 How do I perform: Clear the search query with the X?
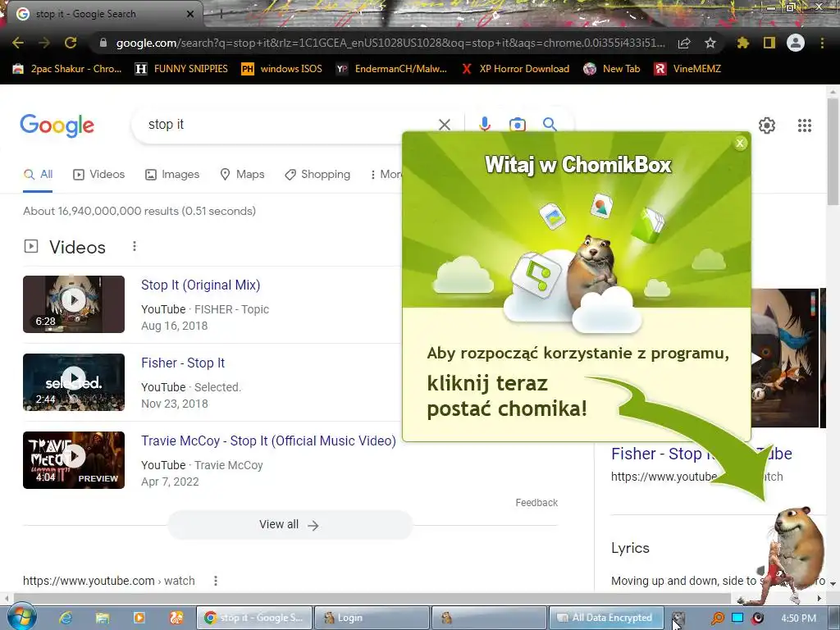pos(444,125)
